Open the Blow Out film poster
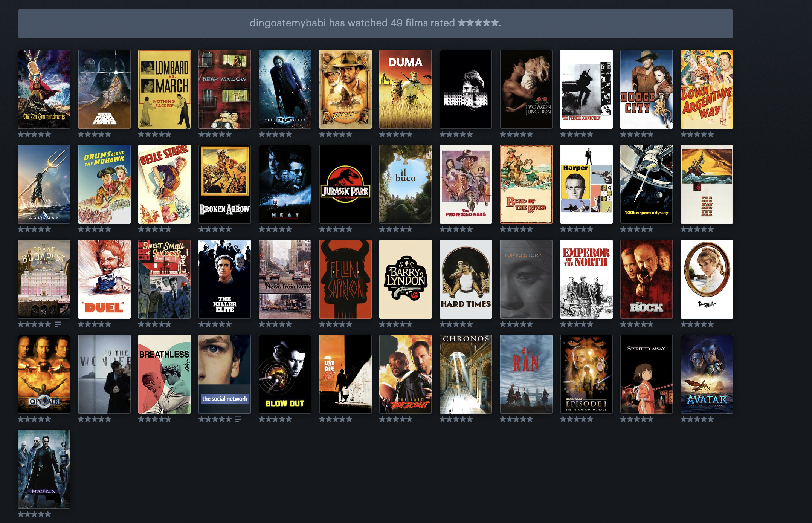This screenshot has width=812, height=523. click(285, 374)
